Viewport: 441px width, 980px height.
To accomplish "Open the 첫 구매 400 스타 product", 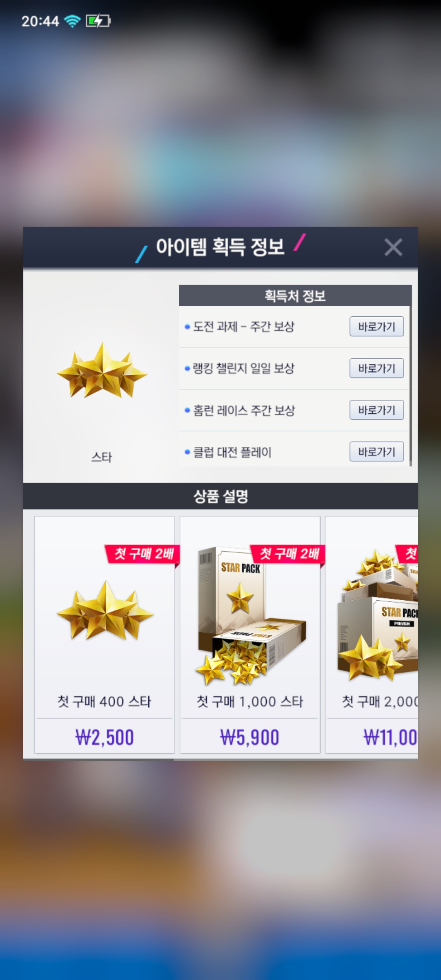I will pyautogui.click(x=105, y=635).
